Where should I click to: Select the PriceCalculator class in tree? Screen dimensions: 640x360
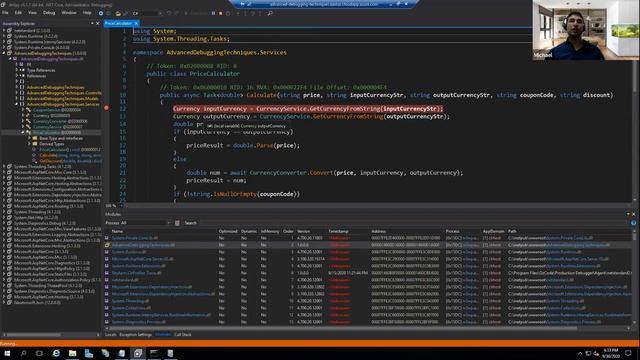(57, 133)
